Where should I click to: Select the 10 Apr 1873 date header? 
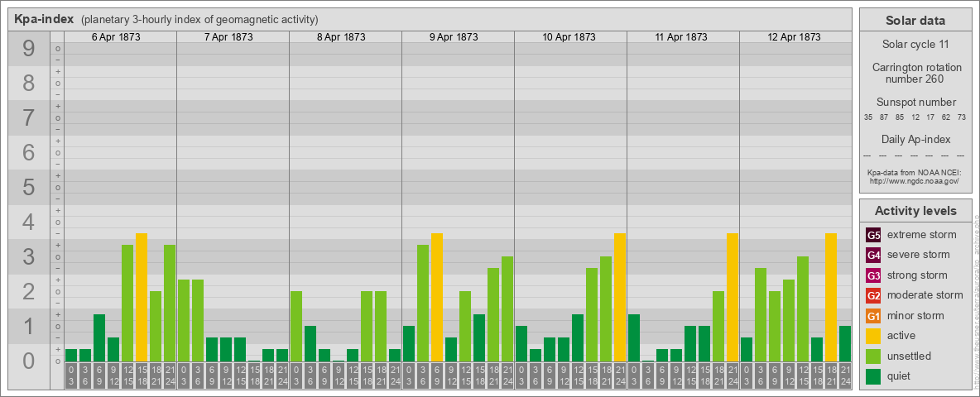pyautogui.click(x=569, y=37)
